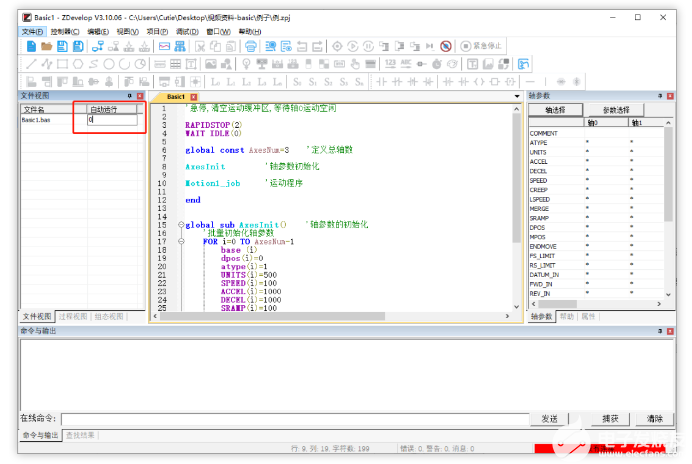Click the Open folder toolbar icon
This screenshot has height=464, width=692.
point(47,46)
